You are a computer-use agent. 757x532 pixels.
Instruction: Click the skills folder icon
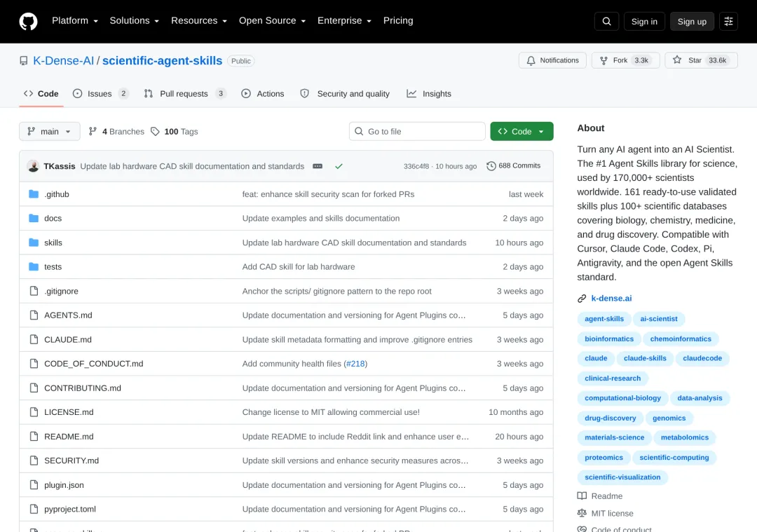(x=34, y=243)
